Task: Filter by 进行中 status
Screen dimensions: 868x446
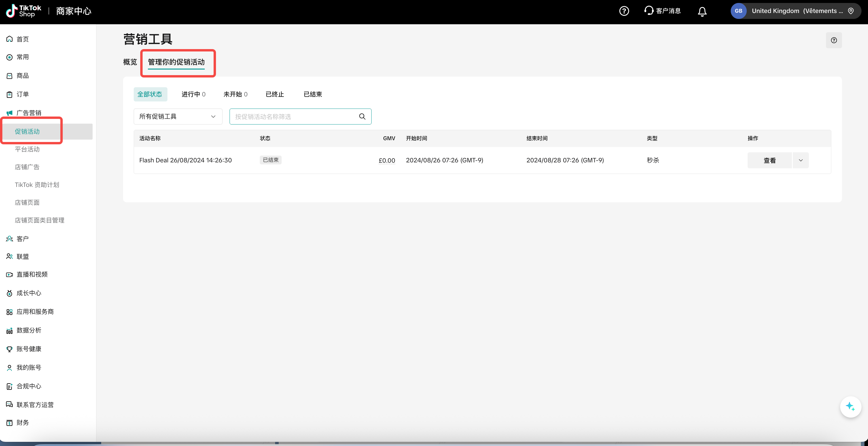Action: click(193, 94)
